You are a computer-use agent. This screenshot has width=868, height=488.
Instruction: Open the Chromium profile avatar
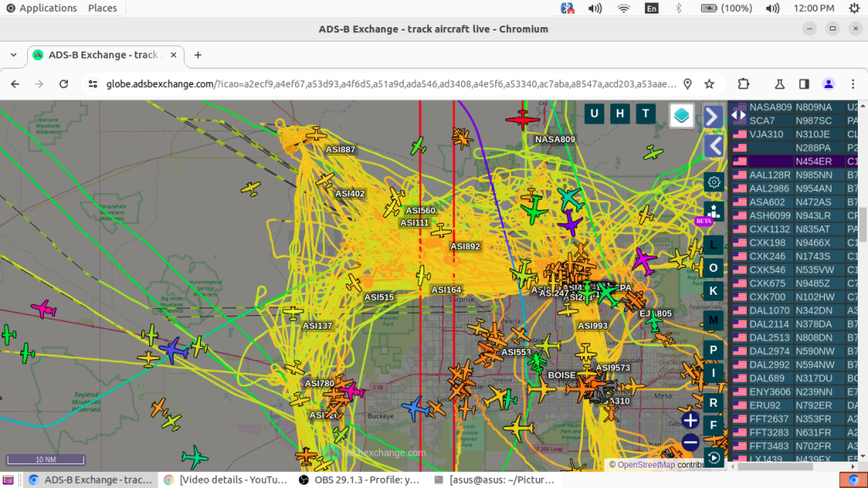pyautogui.click(x=829, y=84)
